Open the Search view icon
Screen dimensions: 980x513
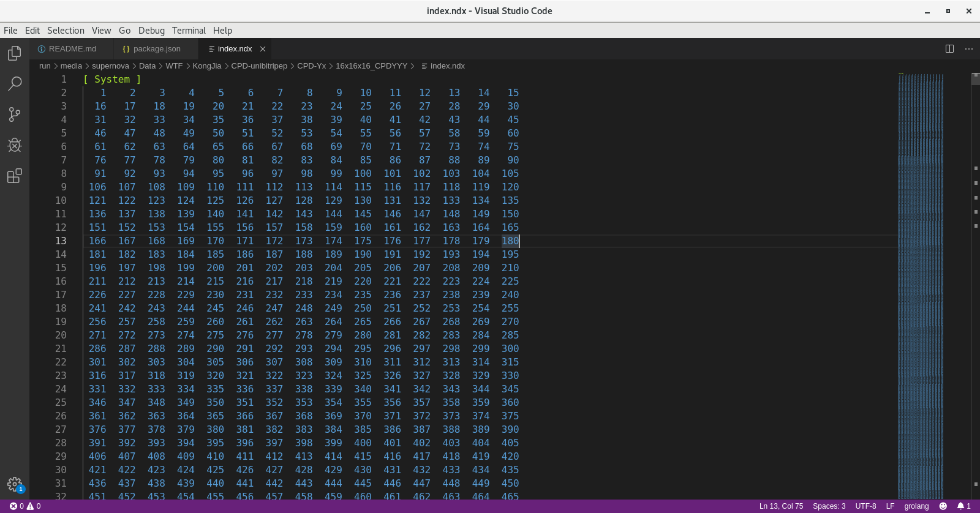click(x=15, y=83)
